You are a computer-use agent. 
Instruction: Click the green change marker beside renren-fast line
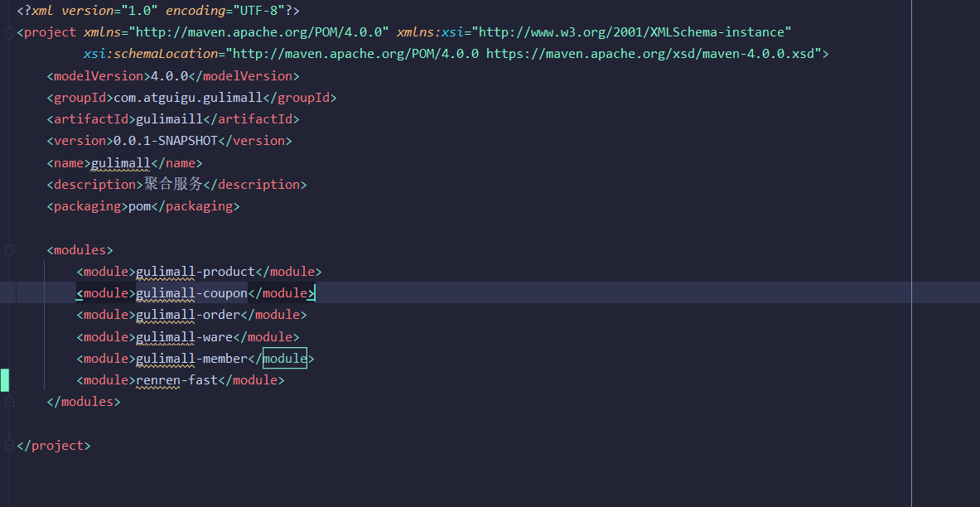point(4,380)
